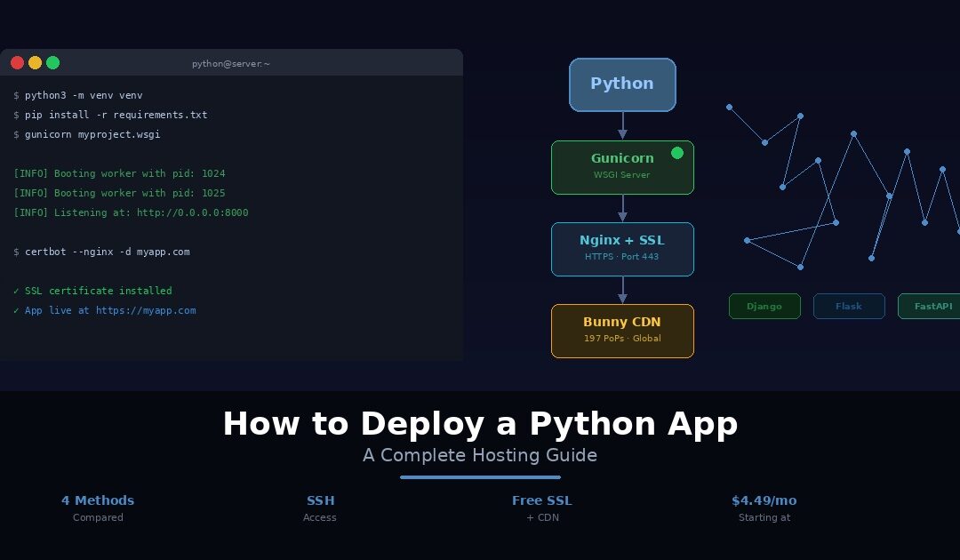
Task: Click the terminal window title python@server
Action: tap(231, 63)
